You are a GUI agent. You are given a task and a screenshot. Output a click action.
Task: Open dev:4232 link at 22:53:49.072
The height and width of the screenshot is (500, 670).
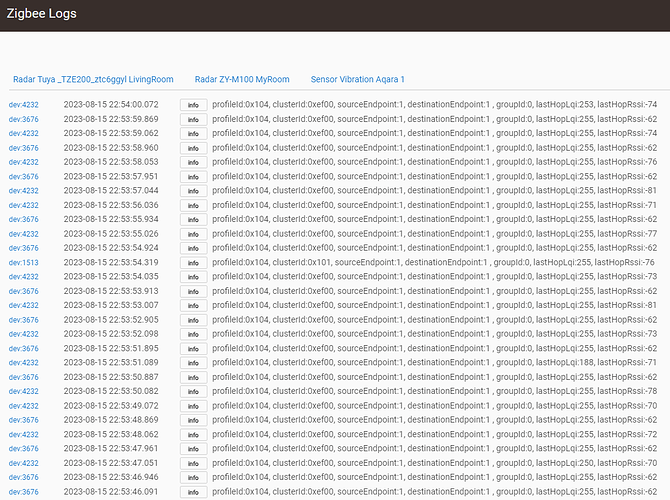click(24, 406)
